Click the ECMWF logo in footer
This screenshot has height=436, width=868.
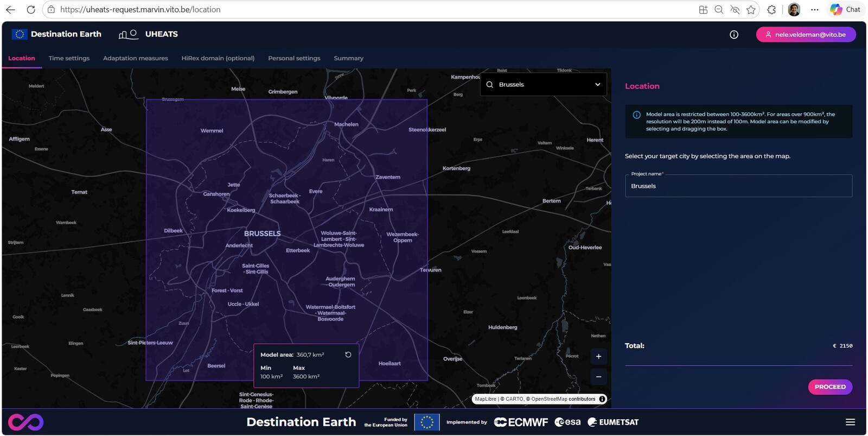[x=521, y=422]
